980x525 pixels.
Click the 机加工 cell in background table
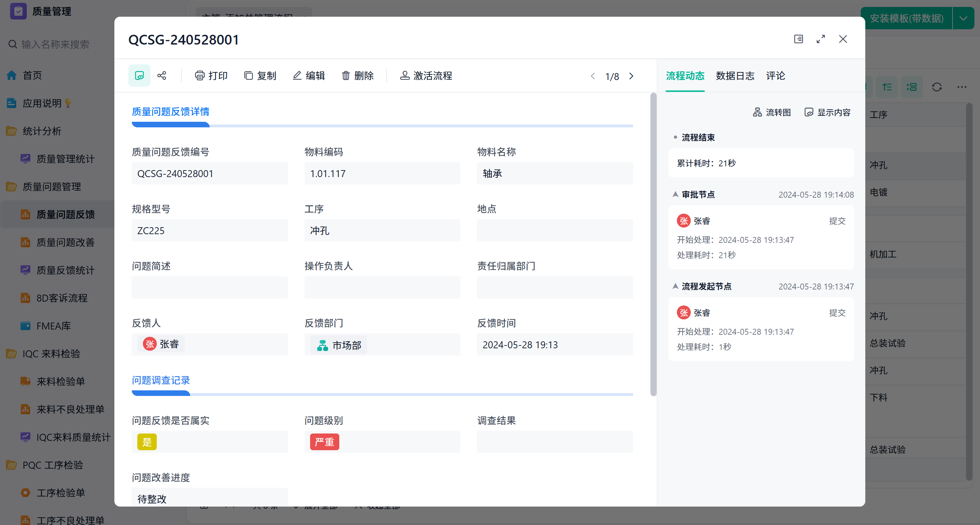click(883, 254)
